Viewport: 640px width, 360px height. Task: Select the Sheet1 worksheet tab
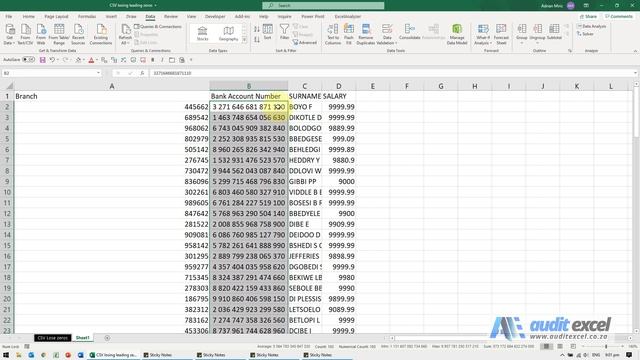pyautogui.click(x=82, y=338)
